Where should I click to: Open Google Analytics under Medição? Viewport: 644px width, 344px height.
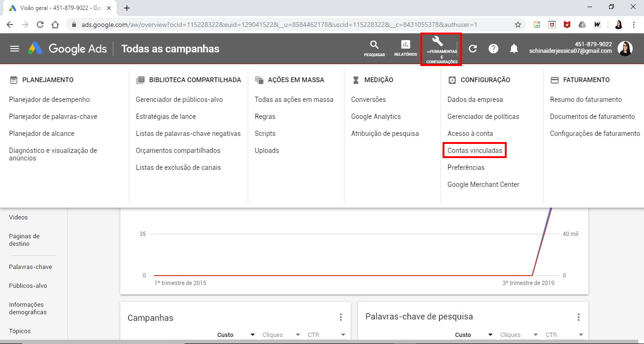376,117
